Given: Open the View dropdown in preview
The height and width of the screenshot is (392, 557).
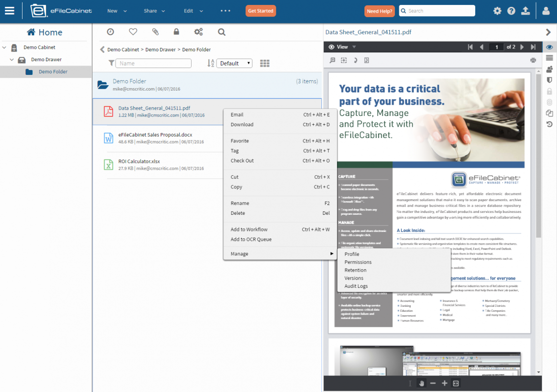Looking at the screenshot, I should point(342,47).
